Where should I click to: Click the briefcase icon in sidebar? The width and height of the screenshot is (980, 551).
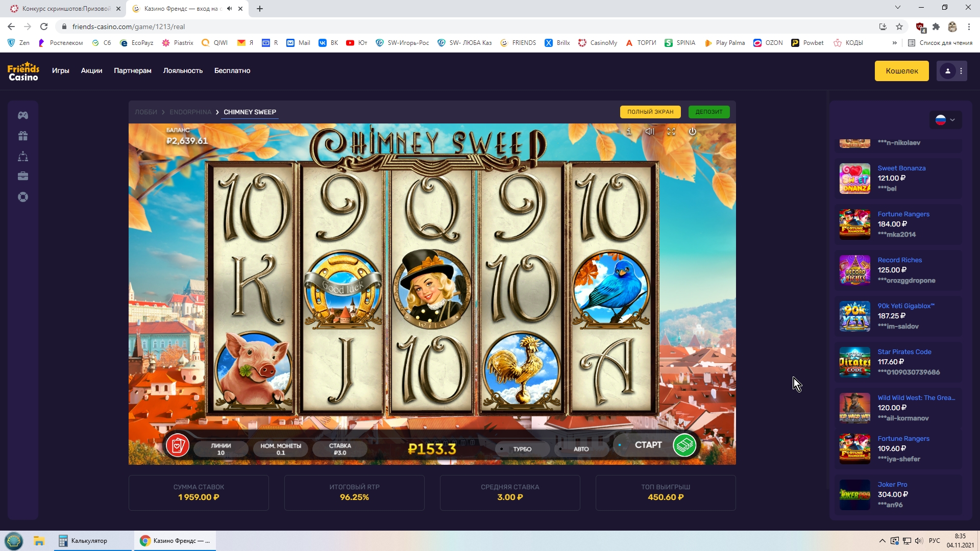point(23,177)
